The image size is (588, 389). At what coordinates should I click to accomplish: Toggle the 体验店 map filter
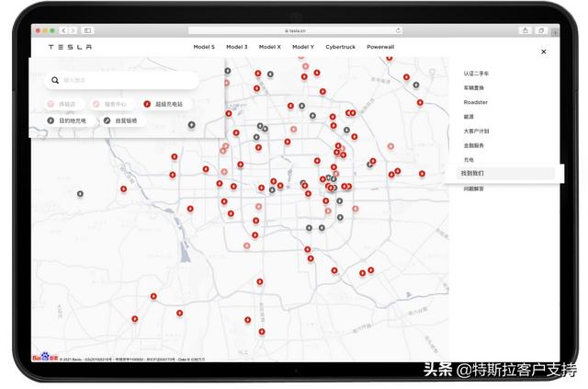pos(62,104)
